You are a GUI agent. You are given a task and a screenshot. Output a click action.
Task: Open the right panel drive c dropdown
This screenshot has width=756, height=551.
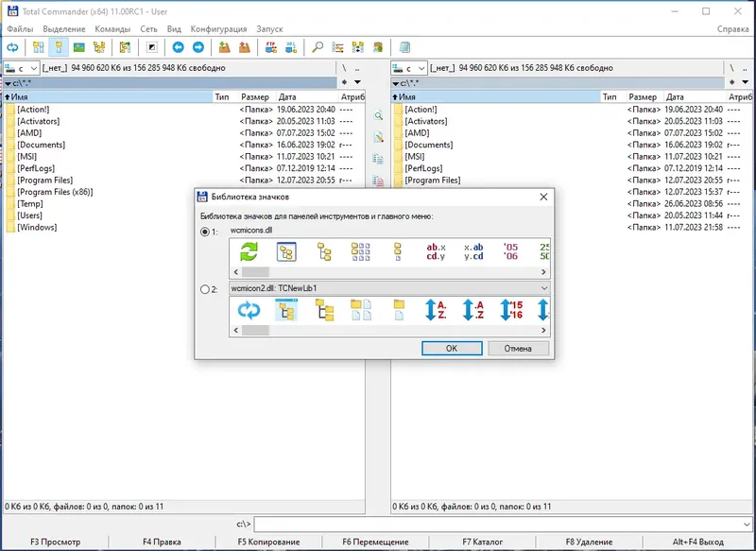[421, 68]
